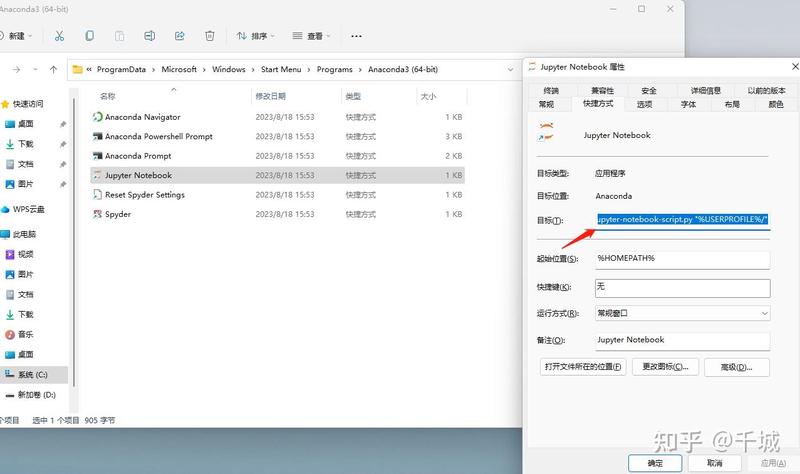This screenshot has width=800, height=474.
Task: Click the 起始位置 %HOMEPATH% field
Action: (x=683, y=259)
